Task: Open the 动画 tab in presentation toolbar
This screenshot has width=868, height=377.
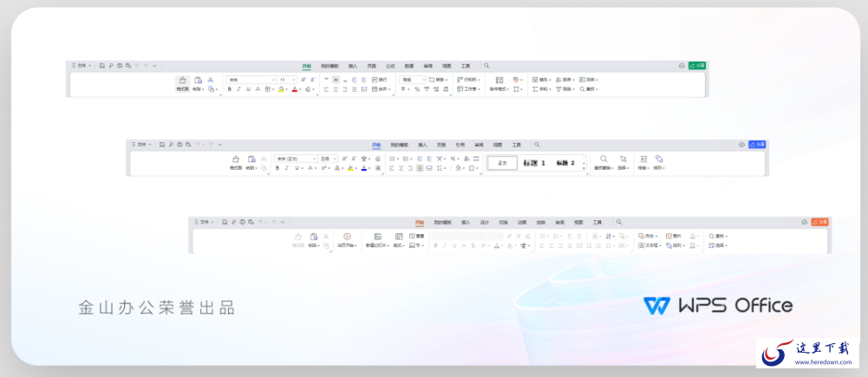Action: tap(522, 222)
